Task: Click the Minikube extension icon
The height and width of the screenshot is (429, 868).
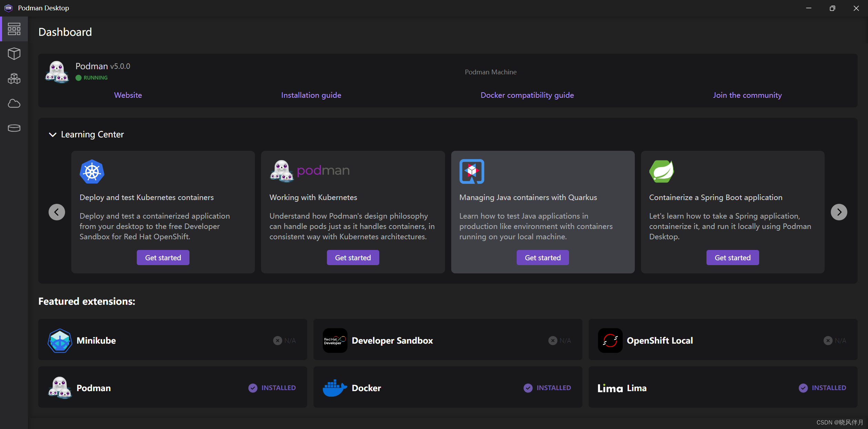Action: pyautogui.click(x=60, y=341)
